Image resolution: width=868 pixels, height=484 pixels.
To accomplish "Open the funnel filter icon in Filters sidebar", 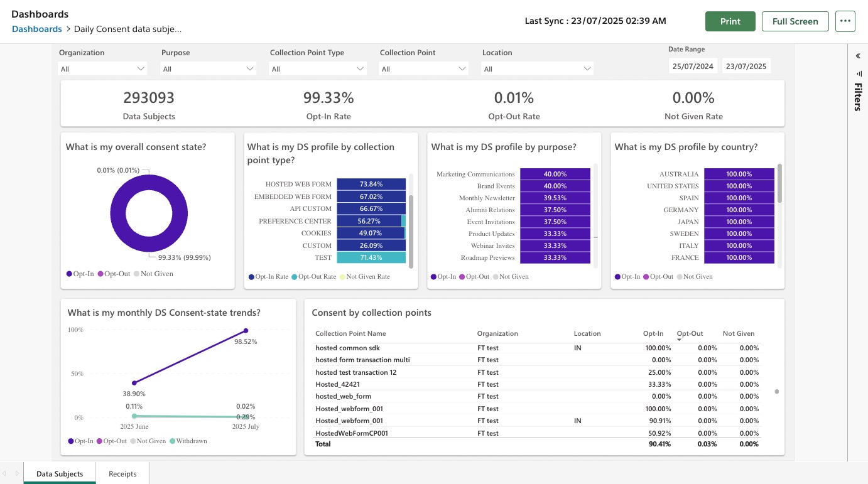I will 858,73.
